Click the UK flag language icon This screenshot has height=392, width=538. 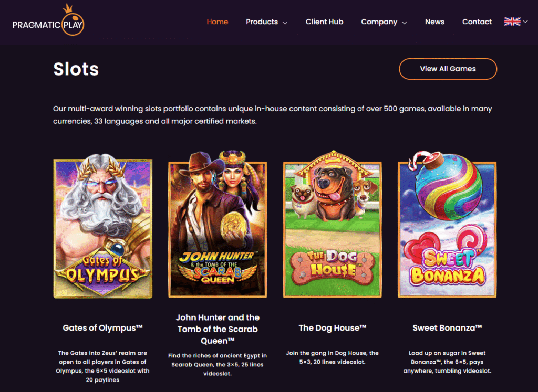[512, 22]
